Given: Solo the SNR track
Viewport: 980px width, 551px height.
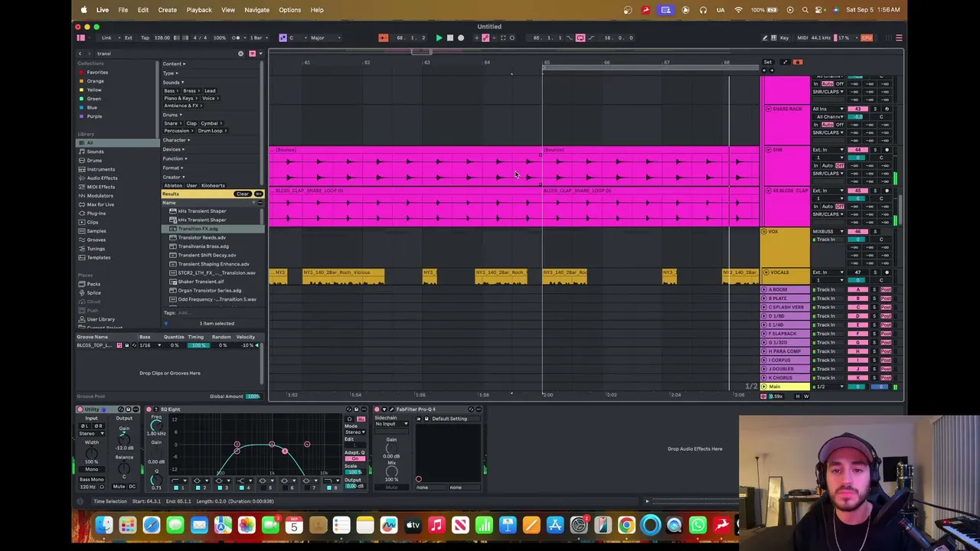Looking at the screenshot, I should 876,149.
